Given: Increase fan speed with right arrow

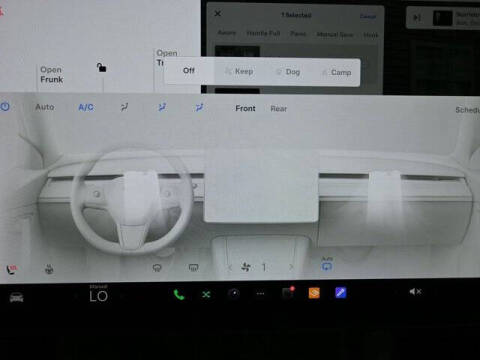Looking at the screenshot, I should [291, 267].
